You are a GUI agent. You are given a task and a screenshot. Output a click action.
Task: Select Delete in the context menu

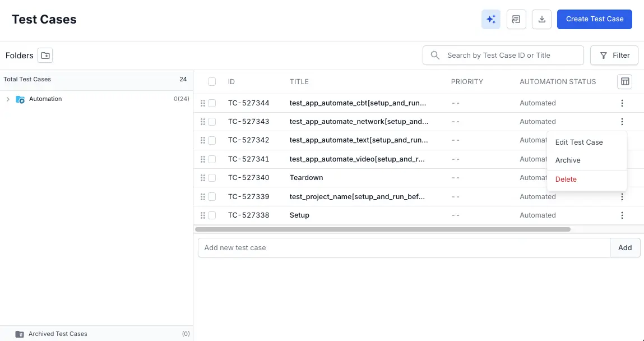(x=566, y=179)
